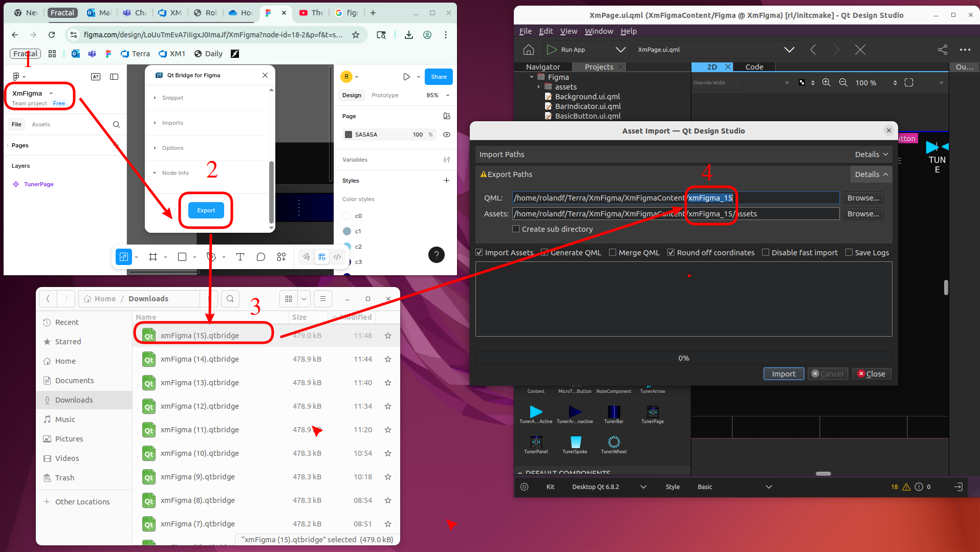Switch to Prototype tab in Figma
Image resolution: width=980 pixels, height=552 pixels.
coord(385,95)
